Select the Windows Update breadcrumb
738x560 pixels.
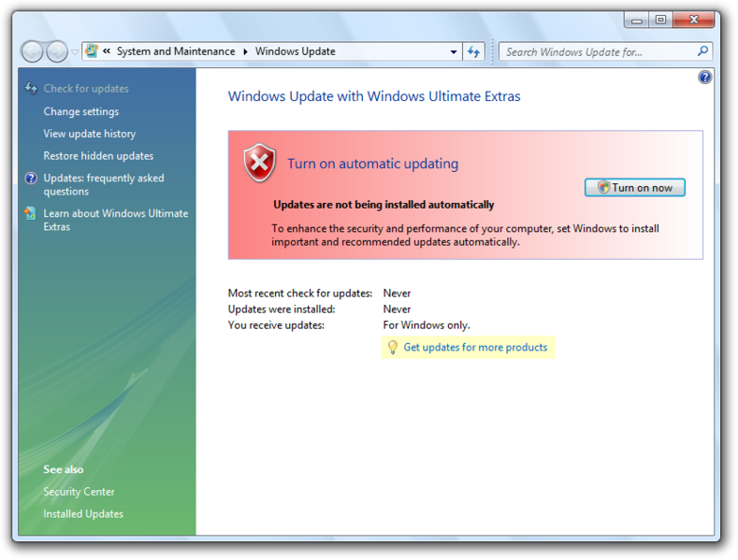pos(295,51)
